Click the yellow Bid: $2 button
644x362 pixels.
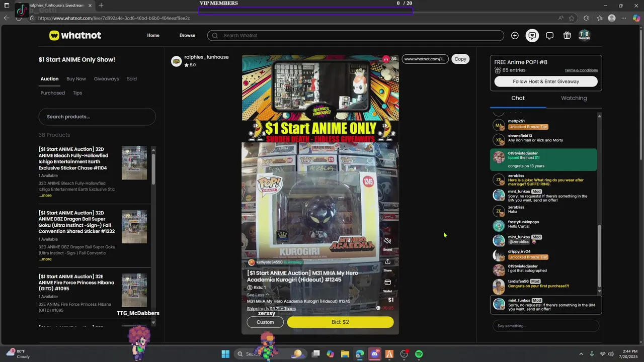(x=340, y=322)
